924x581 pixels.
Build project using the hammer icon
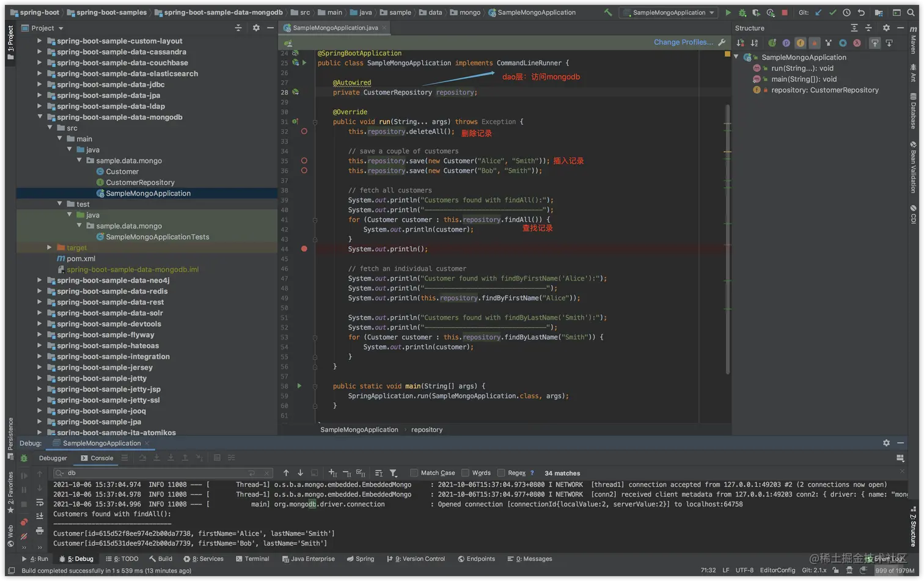[x=608, y=12]
